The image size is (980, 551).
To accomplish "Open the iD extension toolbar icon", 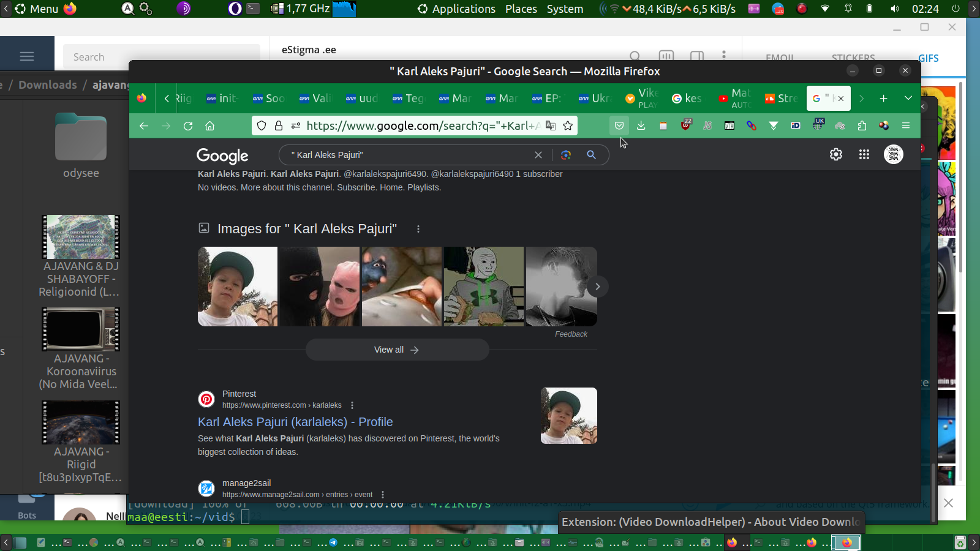I will pyautogui.click(x=796, y=126).
